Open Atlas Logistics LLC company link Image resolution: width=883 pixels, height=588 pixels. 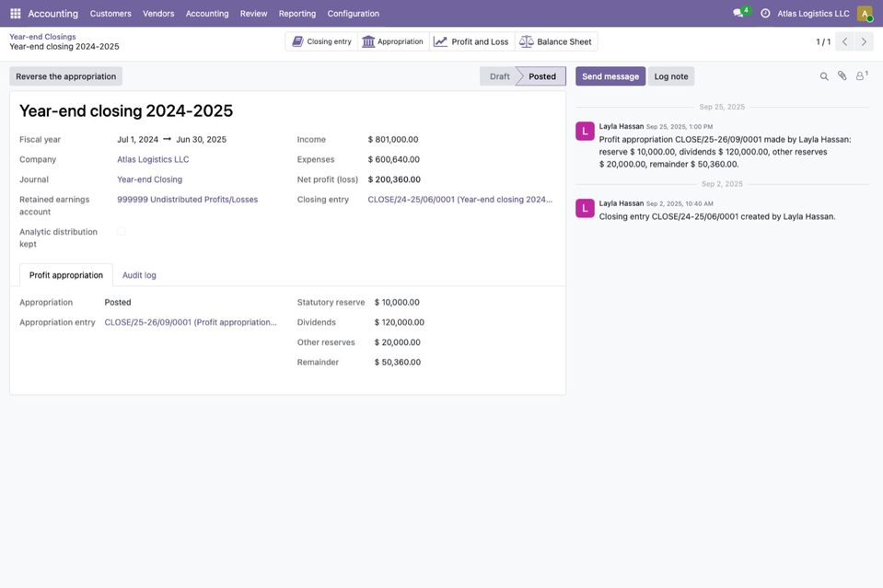[153, 159]
